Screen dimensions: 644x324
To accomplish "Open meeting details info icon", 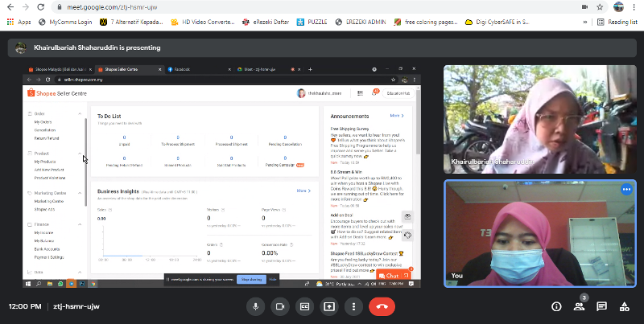I will pos(556,306).
